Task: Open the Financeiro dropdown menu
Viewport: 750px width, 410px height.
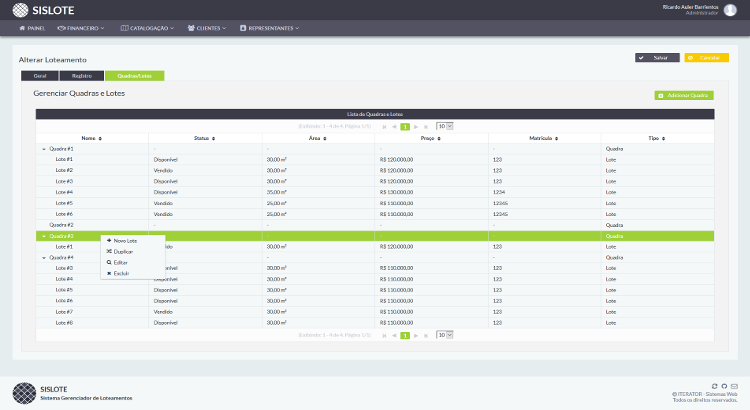Action: pyautogui.click(x=81, y=28)
